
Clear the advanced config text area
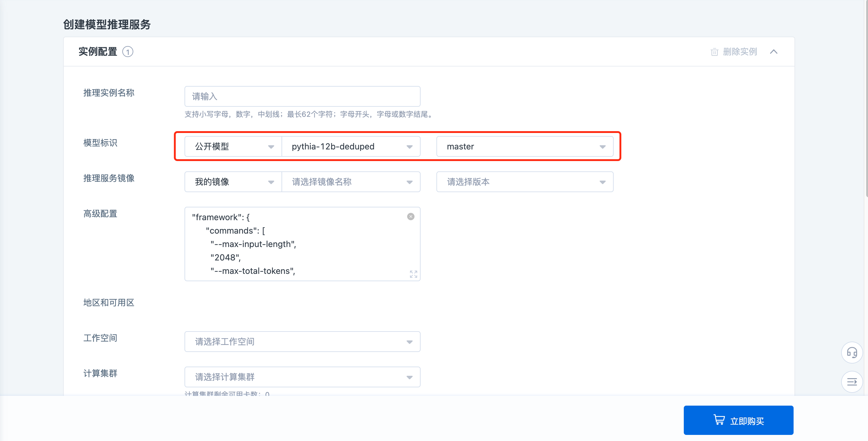411,217
